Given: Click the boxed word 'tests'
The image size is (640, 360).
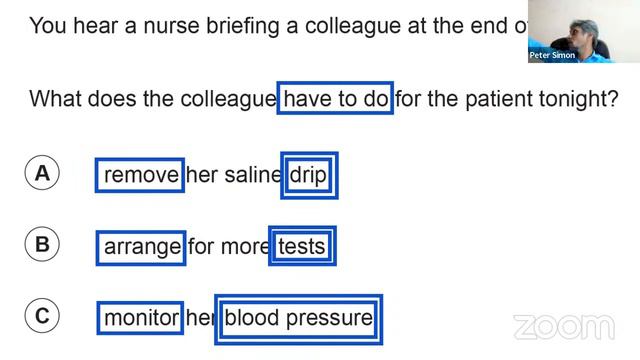Looking at the screenshot, I should pos(302,246).
